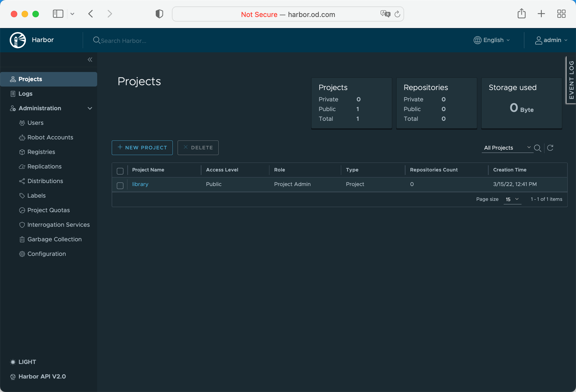The height and width of the screenshot is (392, 576).
Task: Go to Robot Accounts in sidebar
Action: point(50,137)
